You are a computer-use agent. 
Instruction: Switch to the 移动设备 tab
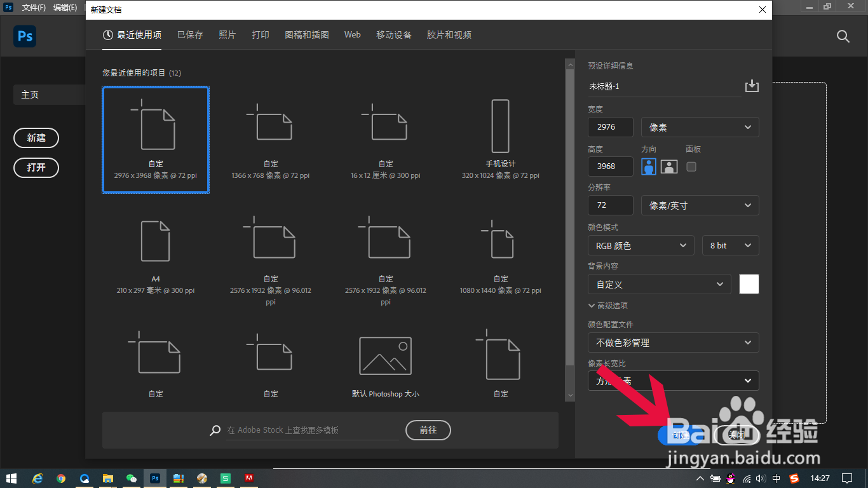coord(395,35)
